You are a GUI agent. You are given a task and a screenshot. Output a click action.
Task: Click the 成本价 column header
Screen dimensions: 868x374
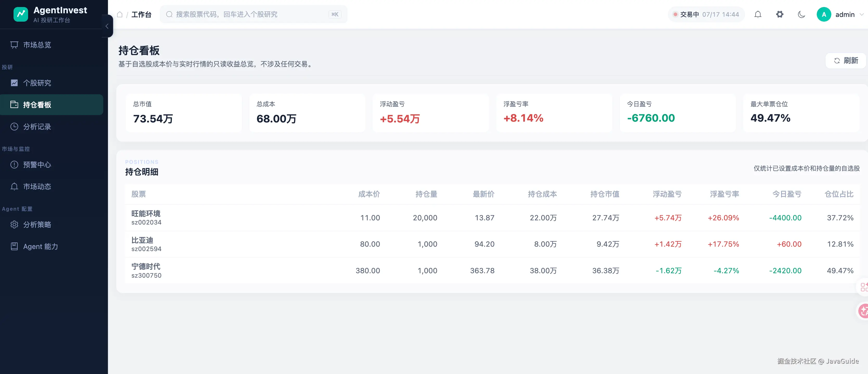pyautogui.click(x=369, y=194)
